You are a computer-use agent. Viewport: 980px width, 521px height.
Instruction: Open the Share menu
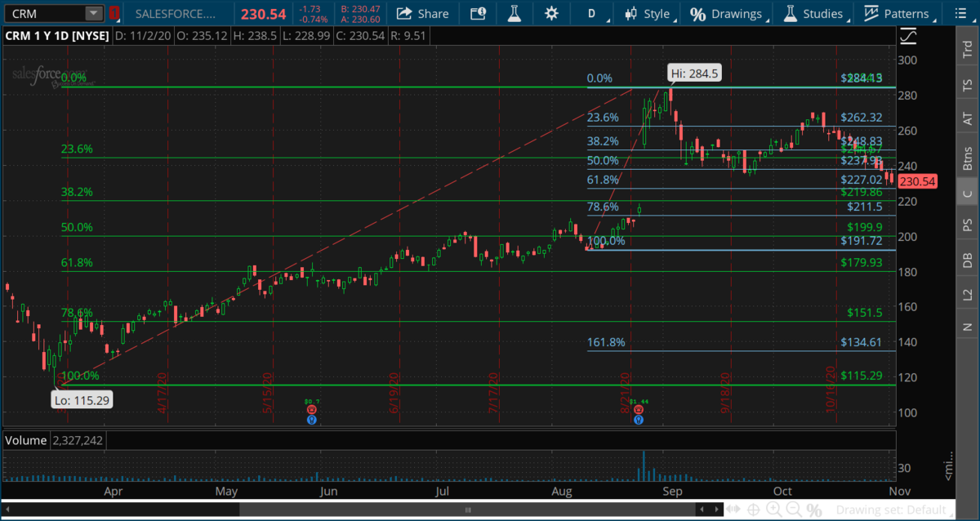423,13
